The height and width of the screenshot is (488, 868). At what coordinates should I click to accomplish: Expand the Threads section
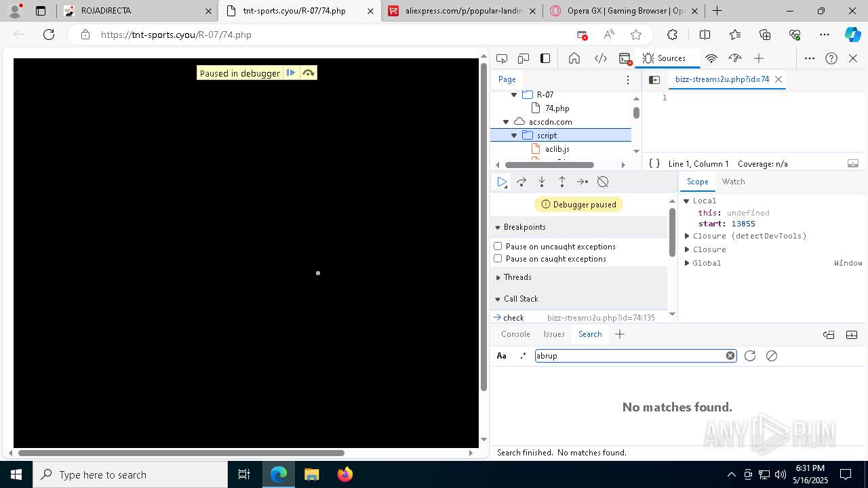coord(498,277)
